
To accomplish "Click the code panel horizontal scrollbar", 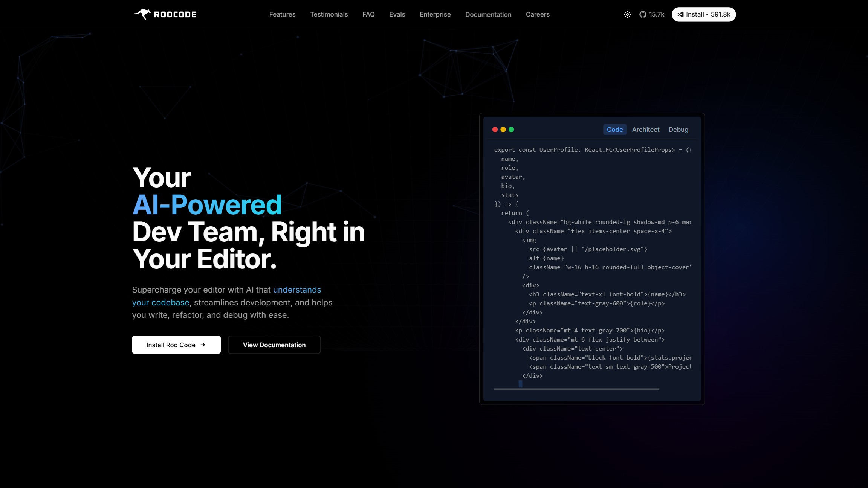I will coord(576,389).
